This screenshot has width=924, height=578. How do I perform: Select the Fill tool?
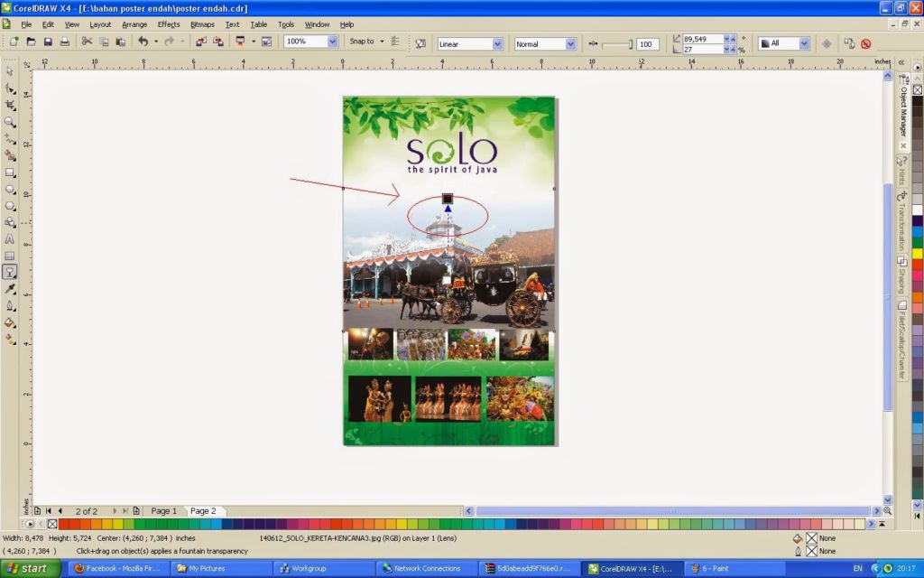pyautogui.click(x=10, y=322)
